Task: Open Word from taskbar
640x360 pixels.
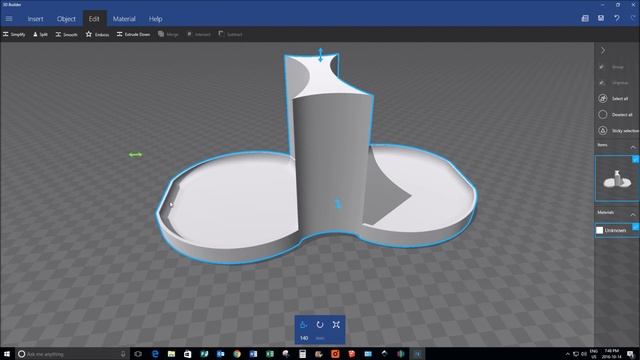Action: [253, 354]
